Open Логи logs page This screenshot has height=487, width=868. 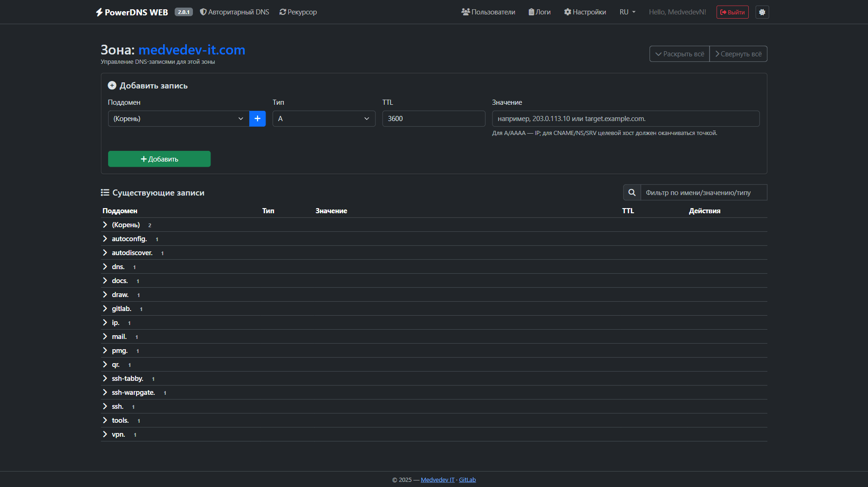[x=539, y=12]
